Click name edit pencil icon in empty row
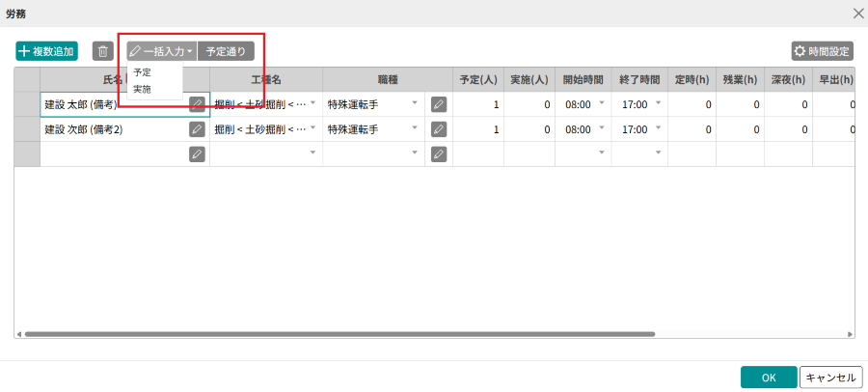The height and width of the screenshot is (392, 868). 197,154
